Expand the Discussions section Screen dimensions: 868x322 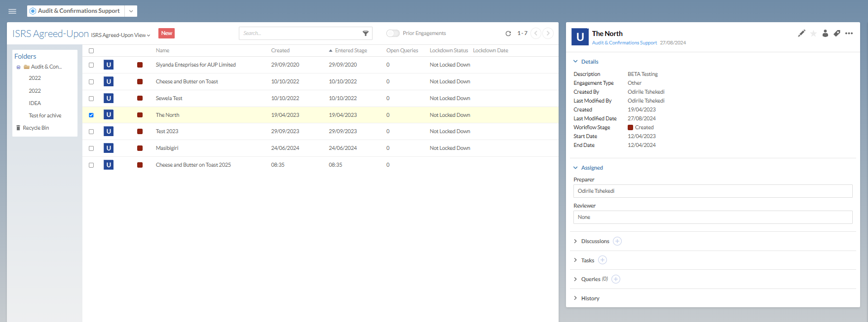(x=575, y=241)
